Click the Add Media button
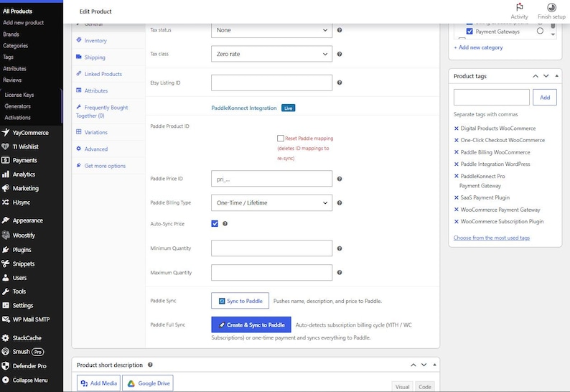 pos(98,383)
